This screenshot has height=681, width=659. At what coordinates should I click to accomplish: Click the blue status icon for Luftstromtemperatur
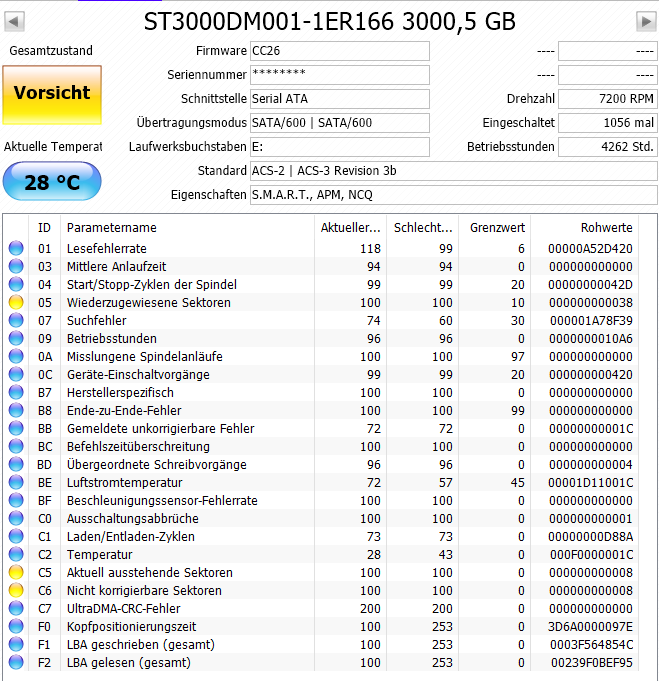pos(16,482)
